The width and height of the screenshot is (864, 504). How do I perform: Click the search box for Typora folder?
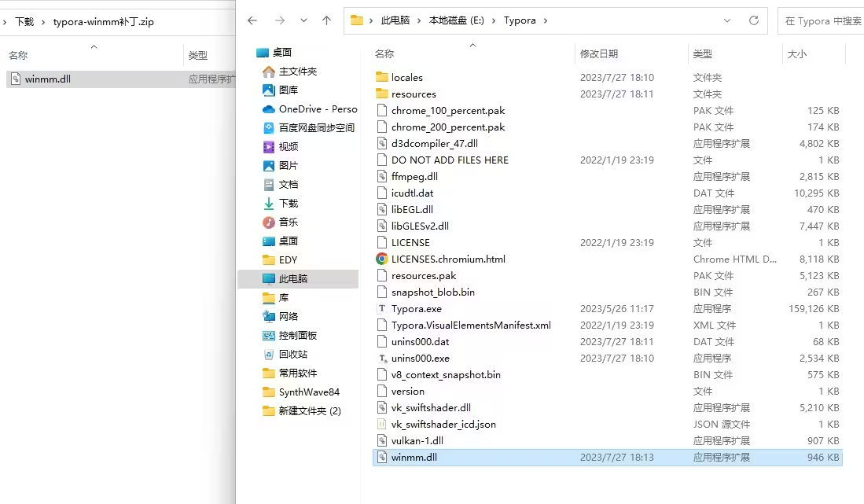pos(822,21)
